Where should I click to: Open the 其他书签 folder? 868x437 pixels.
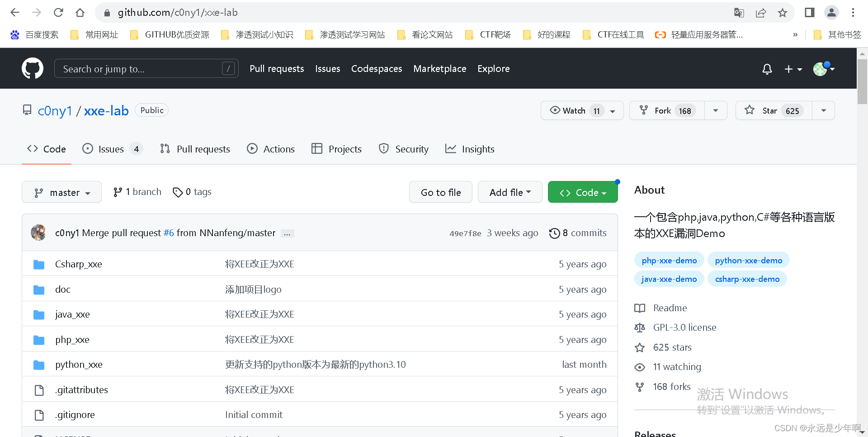point(837,35)
